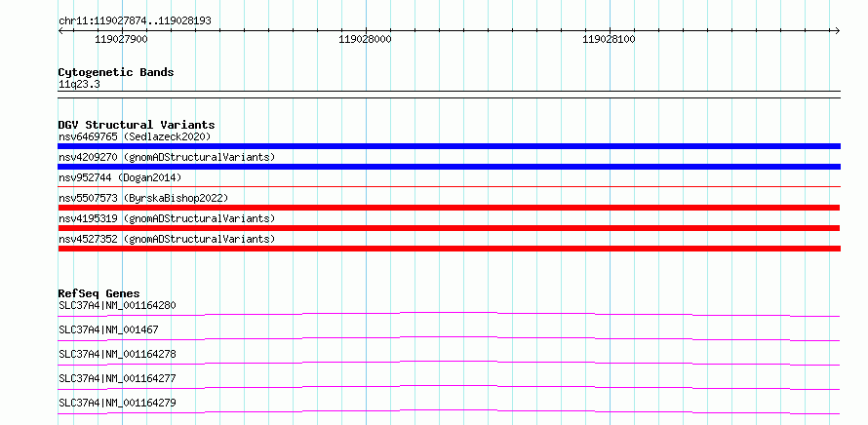Click the red bar for nsv4195319
Screen dimensions: 868x425
(449, 228)
